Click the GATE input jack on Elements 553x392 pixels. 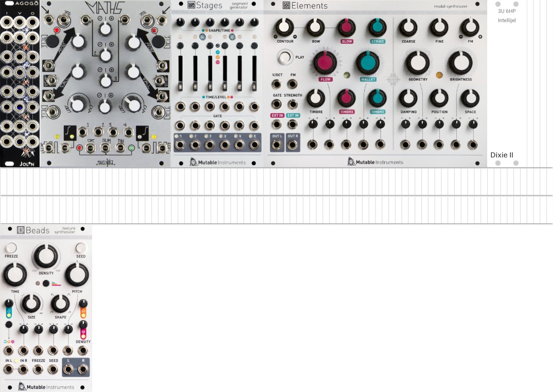(x=277, y=104)
